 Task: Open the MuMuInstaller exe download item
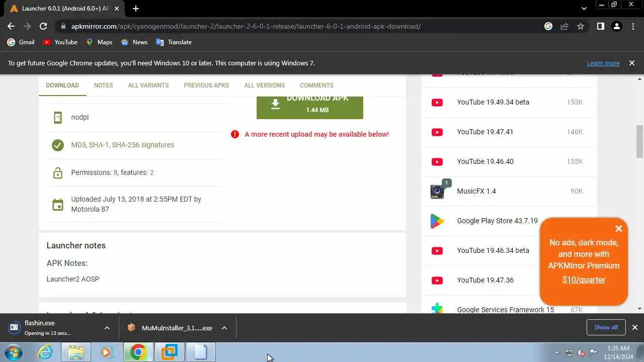click(170, 328)
